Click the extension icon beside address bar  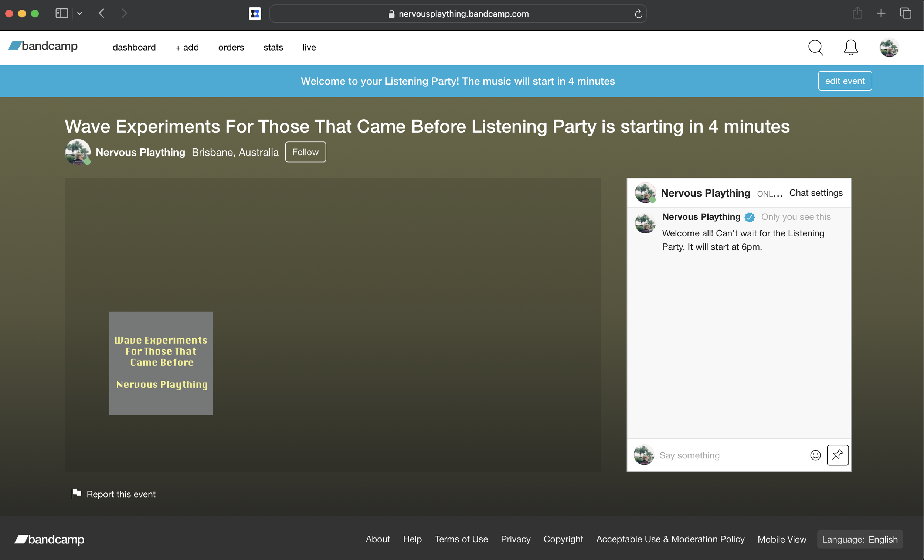coord(255,14)
